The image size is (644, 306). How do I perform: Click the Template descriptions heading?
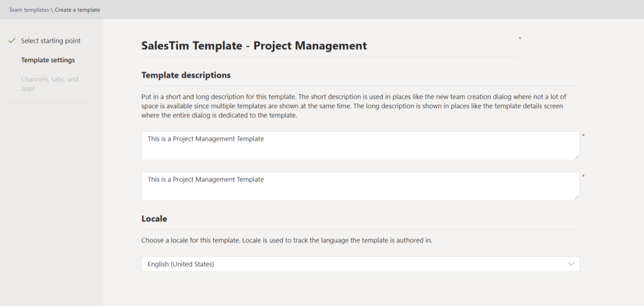click(186, 75)
